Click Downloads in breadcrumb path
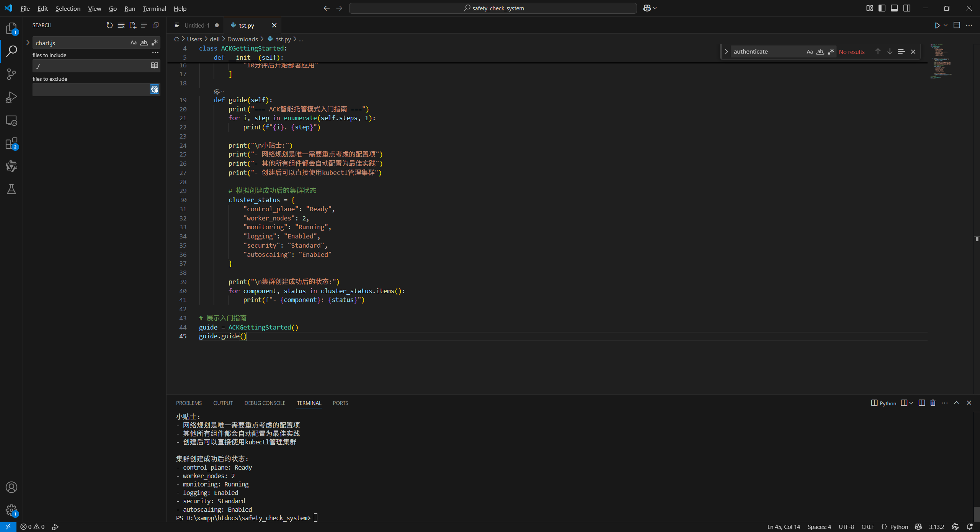Screen dimensions: 980x532 pyautogui.click(x=242, y=39)
